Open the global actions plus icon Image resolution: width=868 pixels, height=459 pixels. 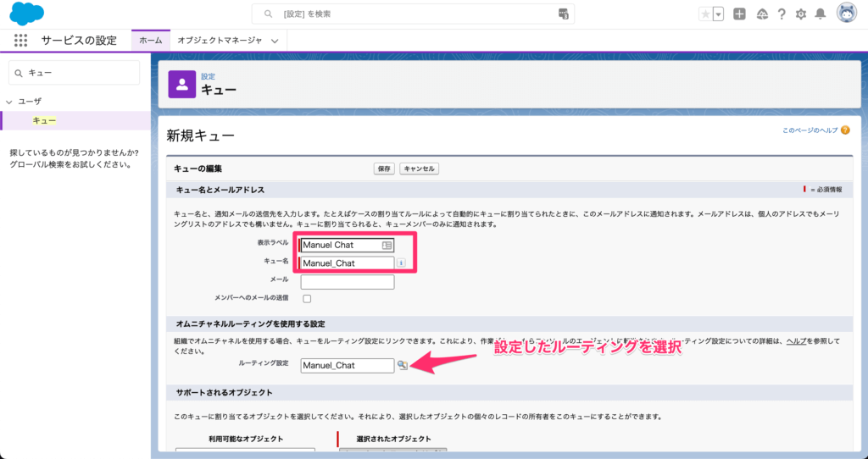(739, 14)
